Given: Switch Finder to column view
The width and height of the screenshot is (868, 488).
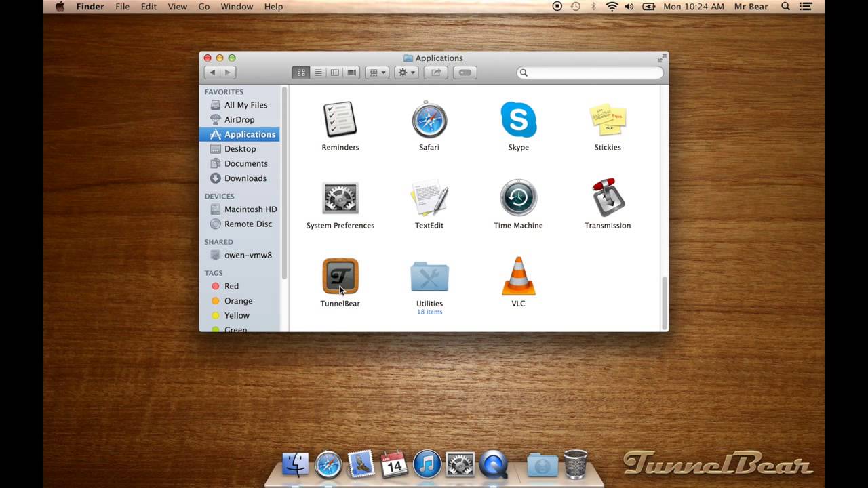Looking at the screenshot, I should 334,73.
